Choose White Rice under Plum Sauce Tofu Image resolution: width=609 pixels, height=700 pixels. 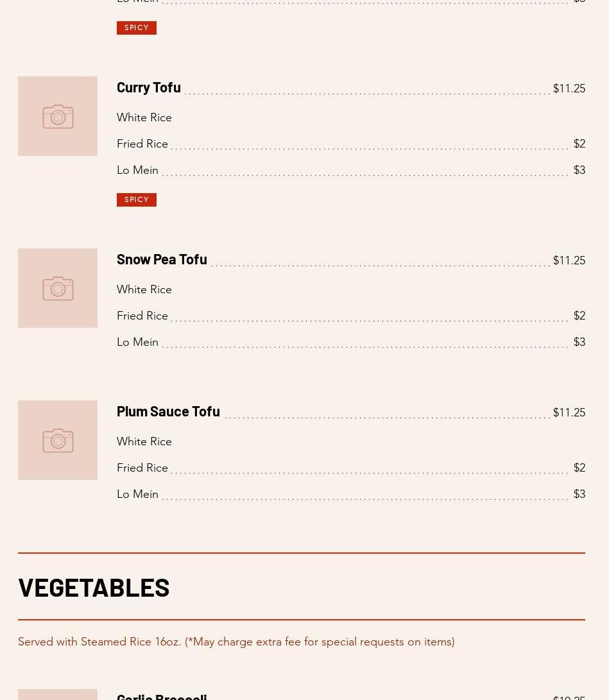coord(144,442)
